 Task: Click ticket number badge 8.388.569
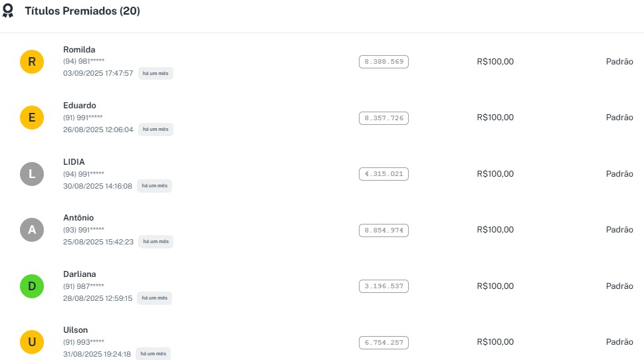[x=383, y=62]
